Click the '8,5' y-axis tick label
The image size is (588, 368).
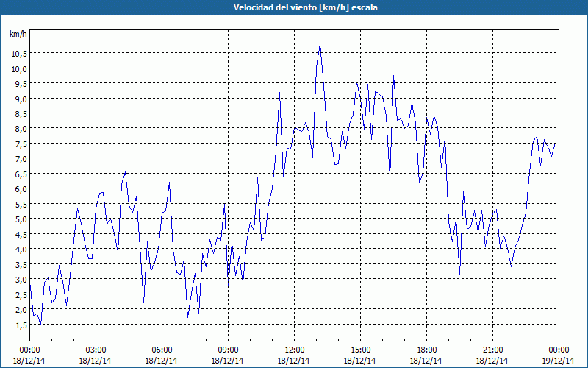click(21, 114)
